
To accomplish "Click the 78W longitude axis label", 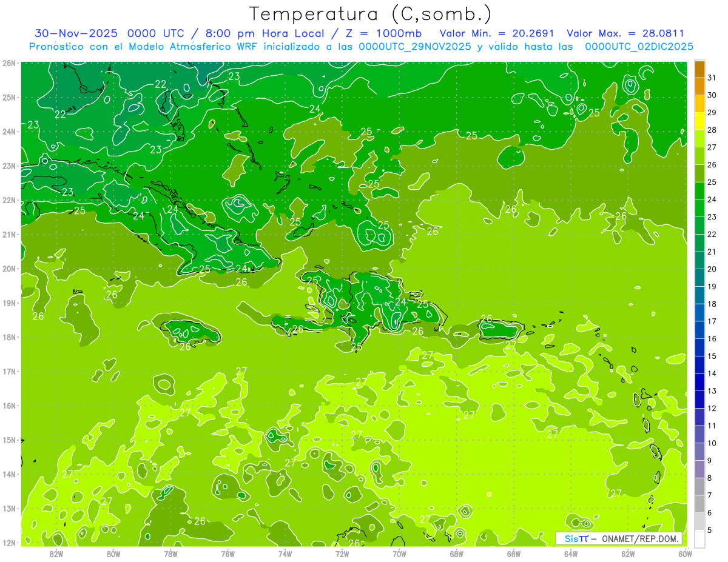I will [170, 554].
